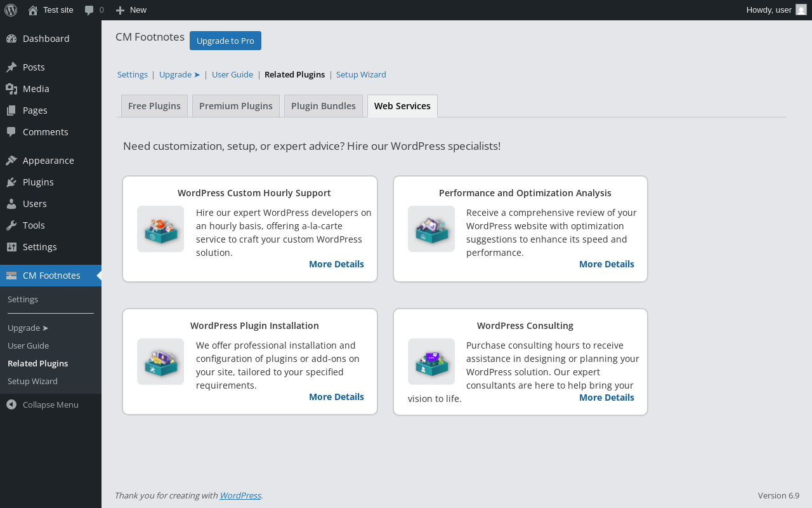Click the plus icon beside New
Screen dimensions: 812x508
click(120, 10)
